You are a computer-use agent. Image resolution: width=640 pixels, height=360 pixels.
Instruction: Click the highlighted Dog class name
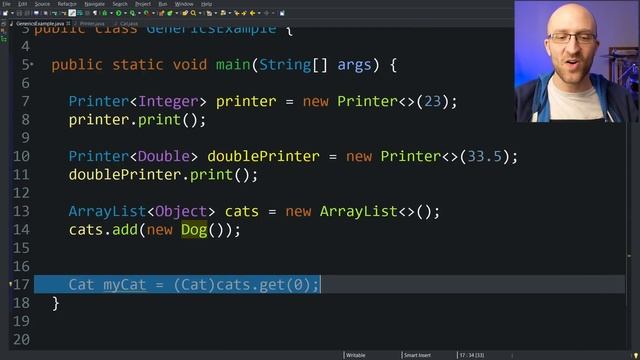[194, 230]
